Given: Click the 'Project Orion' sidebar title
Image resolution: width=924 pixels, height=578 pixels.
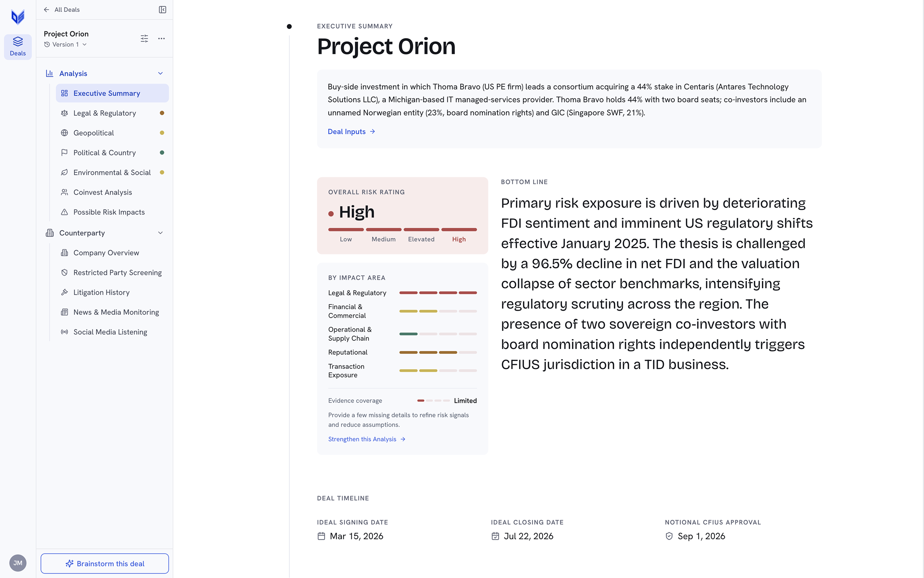Looking at the screenshot, I should pyautogui.click(x=66, y=34).
